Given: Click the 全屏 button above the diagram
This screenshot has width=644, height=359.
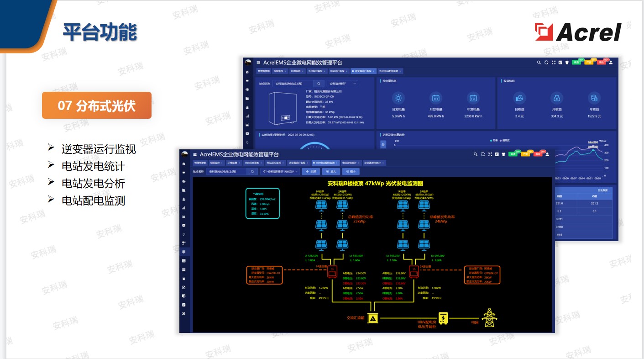Looking at the screenshot, I should point(311,172).
